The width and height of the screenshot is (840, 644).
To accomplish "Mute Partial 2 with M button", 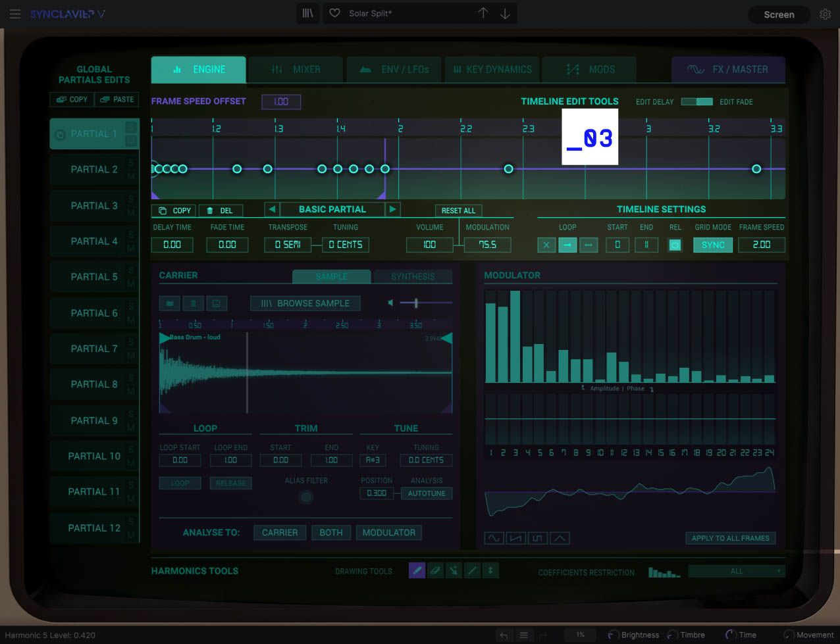I will pos(131,177).
